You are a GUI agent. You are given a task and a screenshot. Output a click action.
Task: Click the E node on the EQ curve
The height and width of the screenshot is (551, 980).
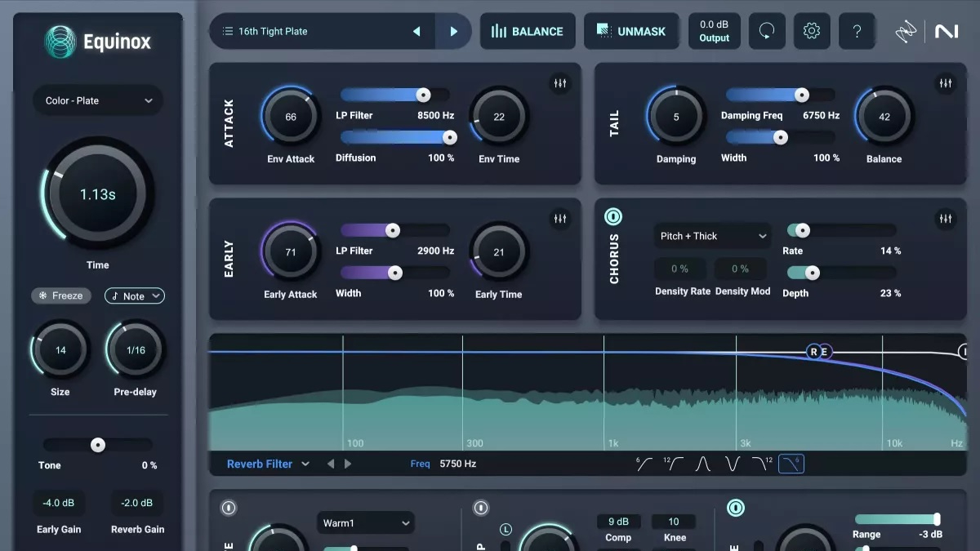point(825,352)
